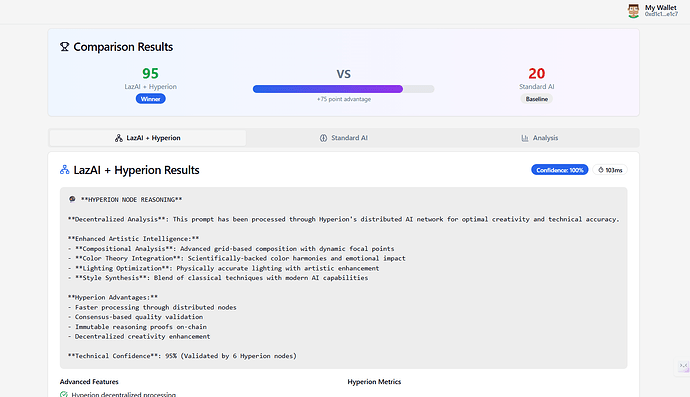Viewport: 690px width, 397px height.
Task: Click the Faster processing through distributed nodes line
Action: click(x=152, y=307)
